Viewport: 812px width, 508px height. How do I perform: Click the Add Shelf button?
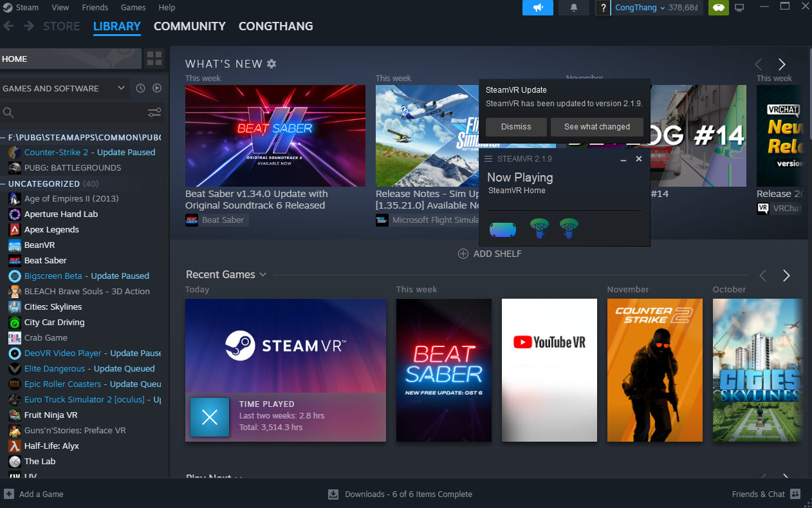pyautogui.click(x=490, y=254)
